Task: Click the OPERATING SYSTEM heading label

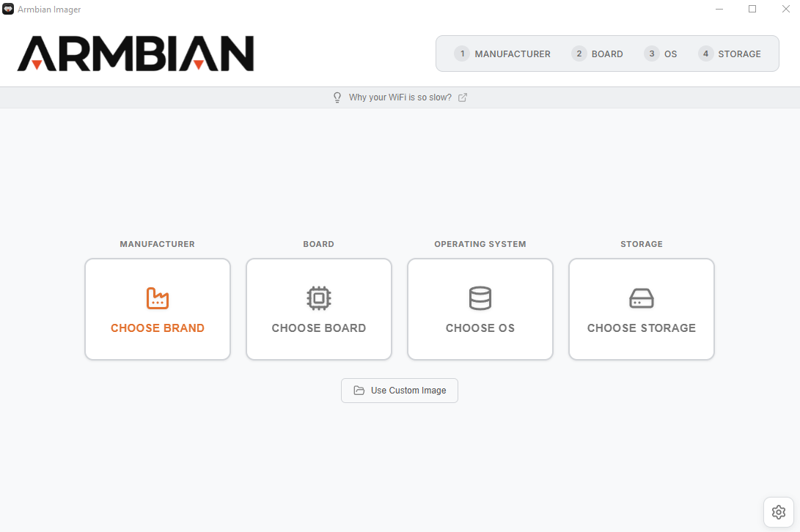Action: coord(480,244)
